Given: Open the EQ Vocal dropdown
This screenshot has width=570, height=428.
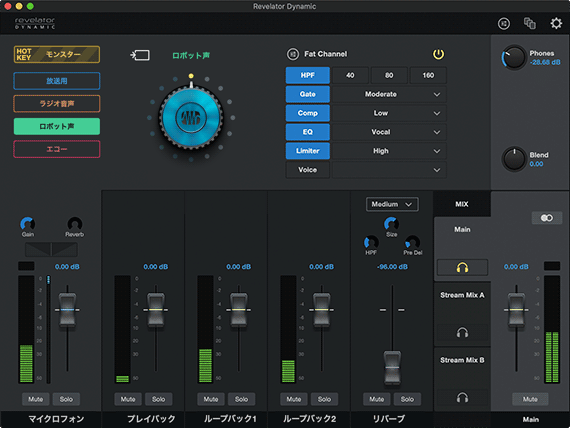Looking at the screenshot, I should coord(389,132).
